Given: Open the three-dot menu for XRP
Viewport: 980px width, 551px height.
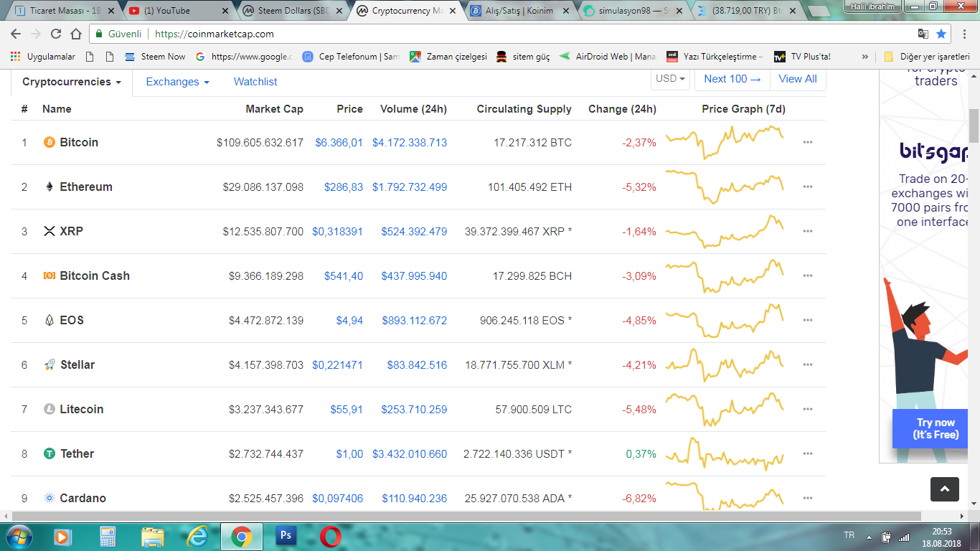Looking at the screenshot, I should (x=808, y=231).
